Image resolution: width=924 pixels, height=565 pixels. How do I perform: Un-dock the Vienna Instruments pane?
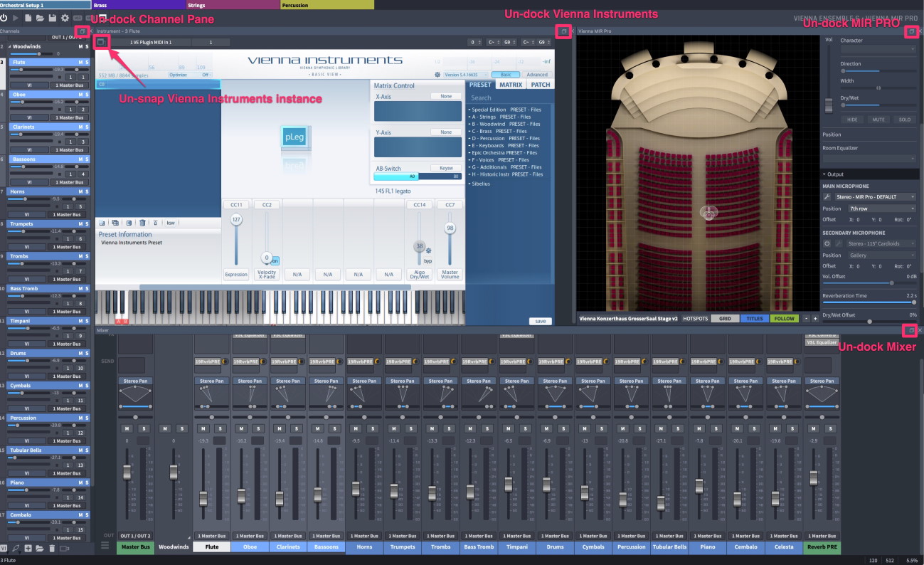pyautogui.click(x=563, y=31)
